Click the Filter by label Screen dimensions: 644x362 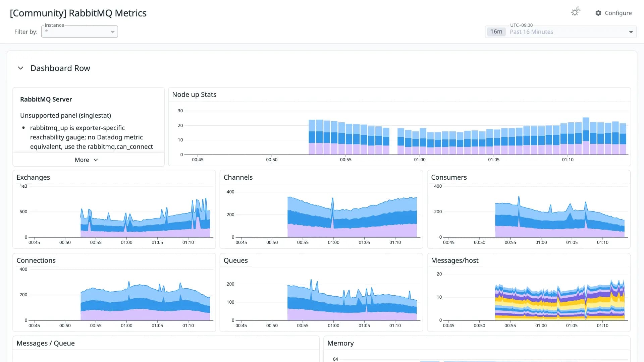[x=26, y=32]
